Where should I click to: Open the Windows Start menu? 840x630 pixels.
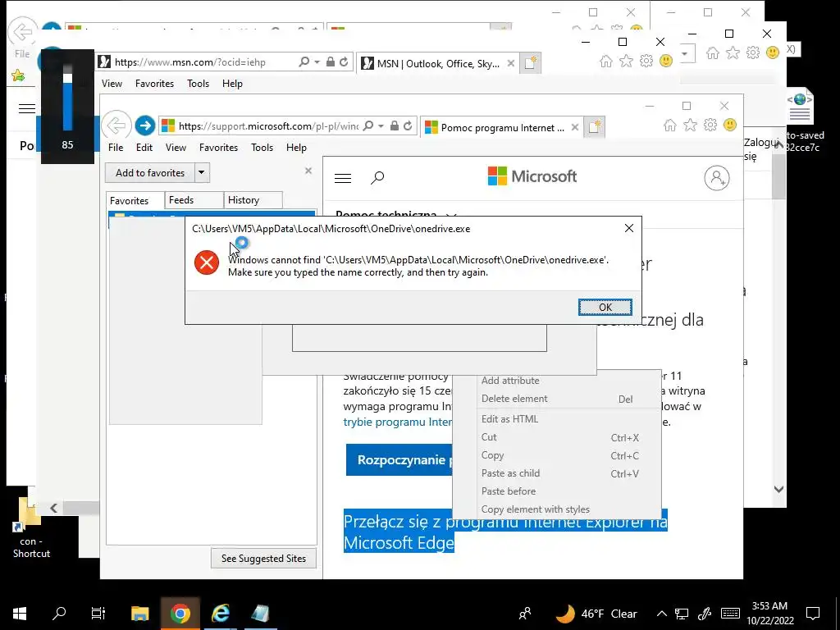[20, 614]
